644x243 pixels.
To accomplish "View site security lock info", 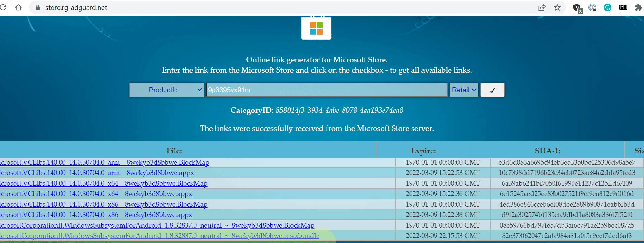I will pos(38,8).
